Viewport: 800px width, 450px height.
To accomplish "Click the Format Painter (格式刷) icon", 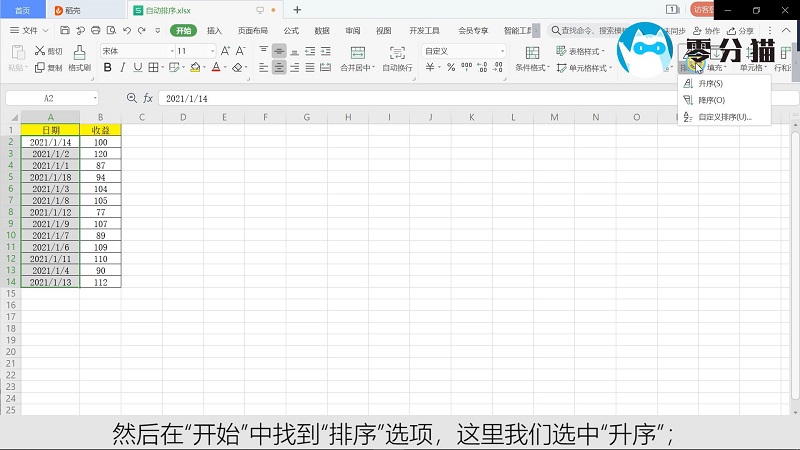I will click(77, 68).
